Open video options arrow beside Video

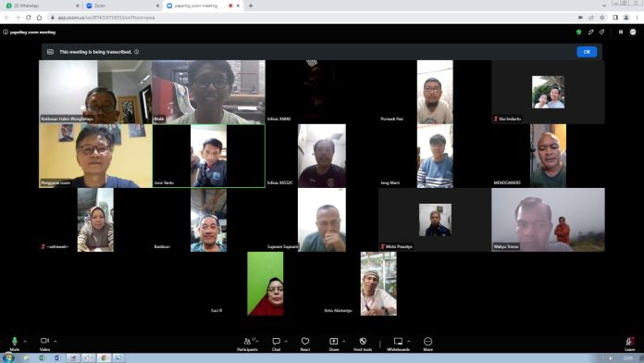point(55,341)
